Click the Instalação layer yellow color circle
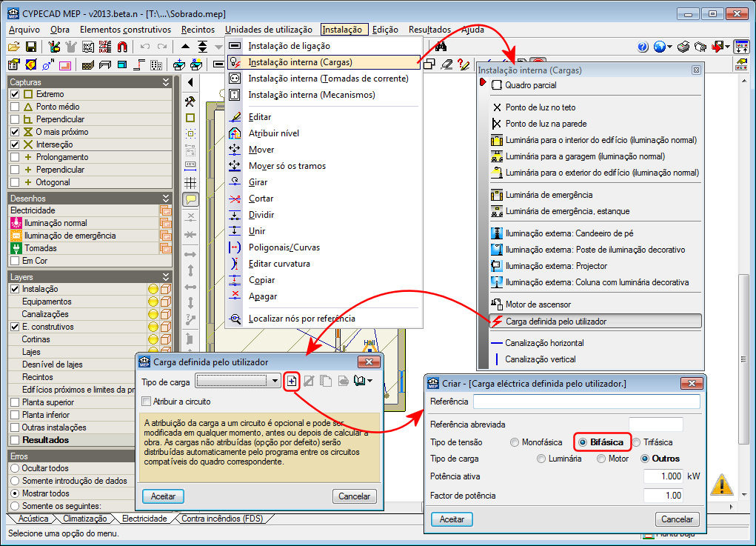The width and height of the screenshot is (756, 546). click(x=153, y=289)
